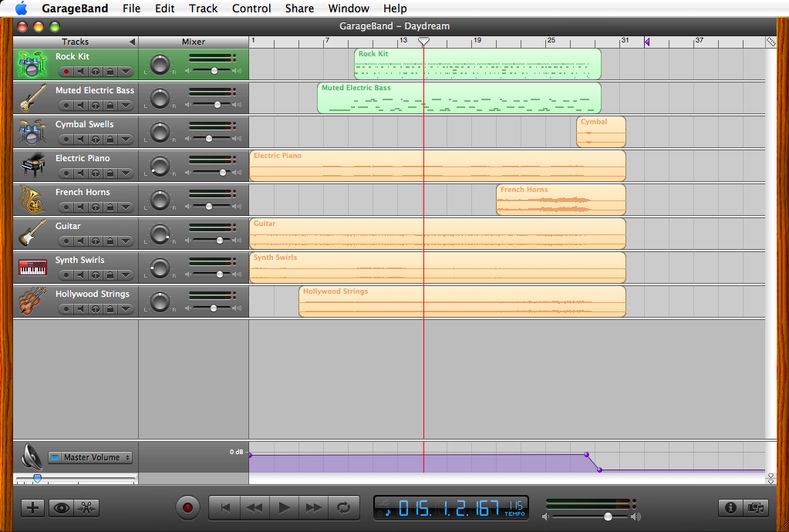This screenshot has width=789, height=532.
Task: Open the GarageBand application menu
Action: click(75, 8)
